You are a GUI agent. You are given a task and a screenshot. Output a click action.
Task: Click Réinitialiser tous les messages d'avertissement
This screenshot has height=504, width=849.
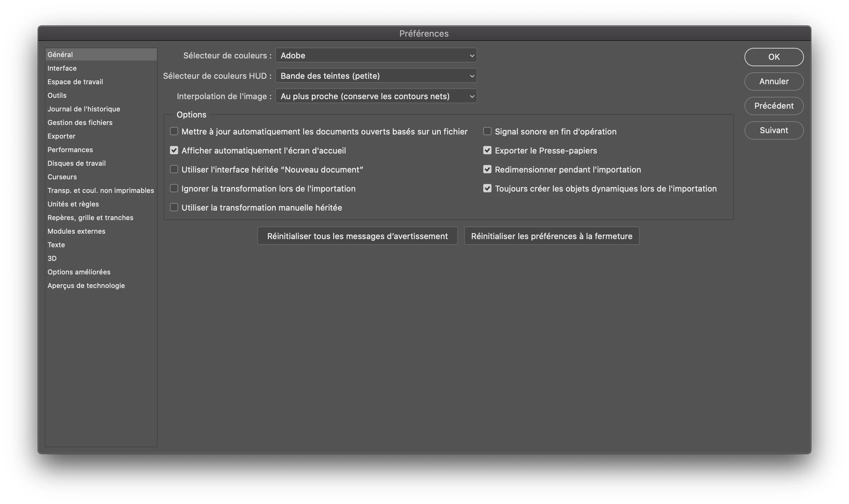357,236
